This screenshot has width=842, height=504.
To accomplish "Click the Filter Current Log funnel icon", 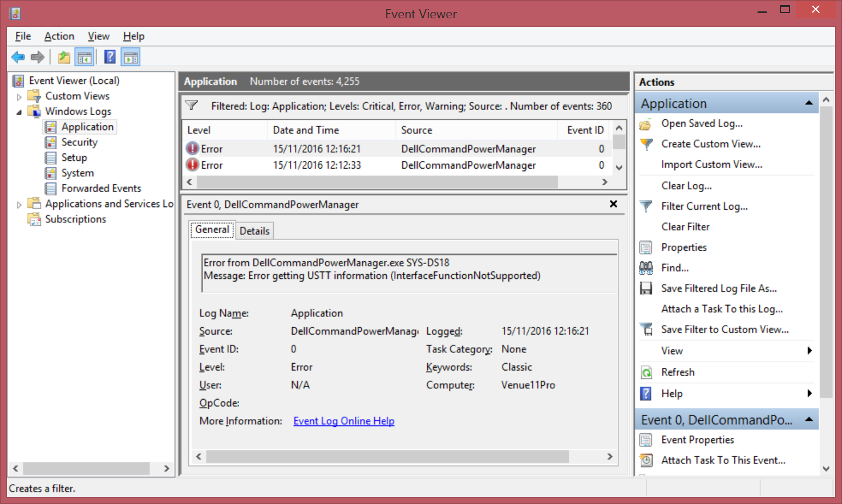I will click(646, 206).
